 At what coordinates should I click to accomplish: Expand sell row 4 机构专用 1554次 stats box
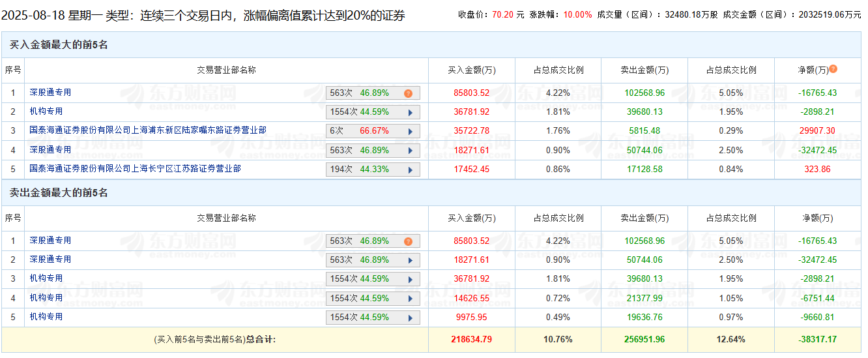tap(410, 299)
